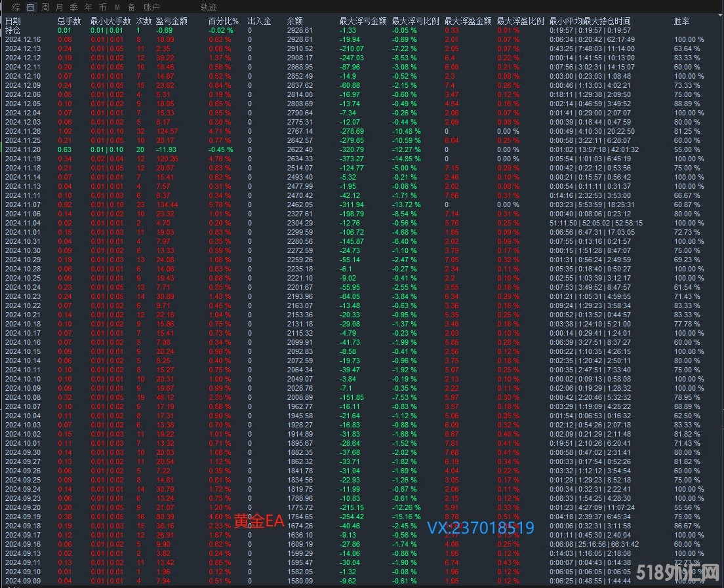Select the 持仓 row
The height and width of the screenshot is (588, 724).
13,30
